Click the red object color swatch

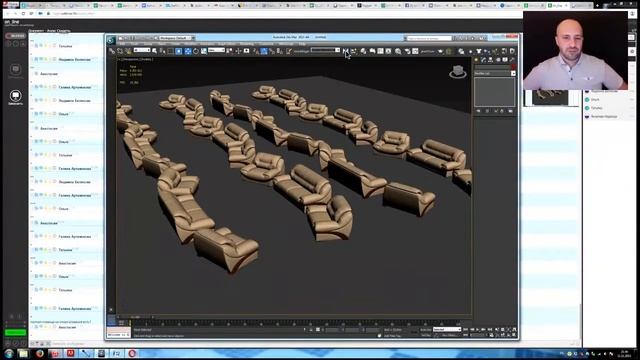point(513,67)
